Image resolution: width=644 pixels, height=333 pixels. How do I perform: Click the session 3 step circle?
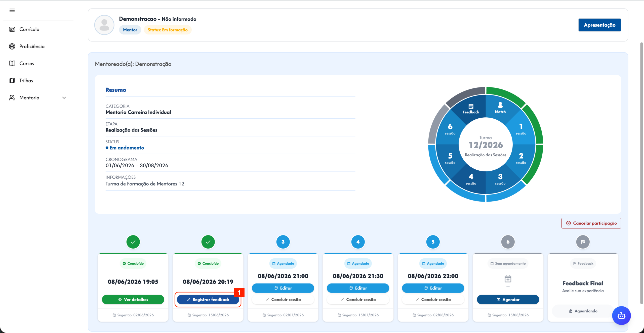tap(283, 242)
